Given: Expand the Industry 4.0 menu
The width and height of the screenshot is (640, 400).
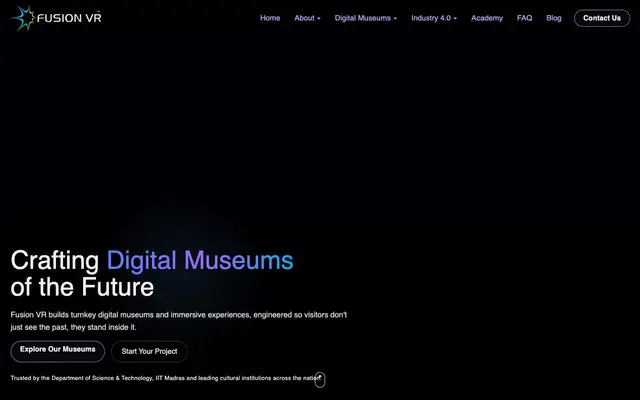Looking at the screenshot, I should (x=434, y=18).
